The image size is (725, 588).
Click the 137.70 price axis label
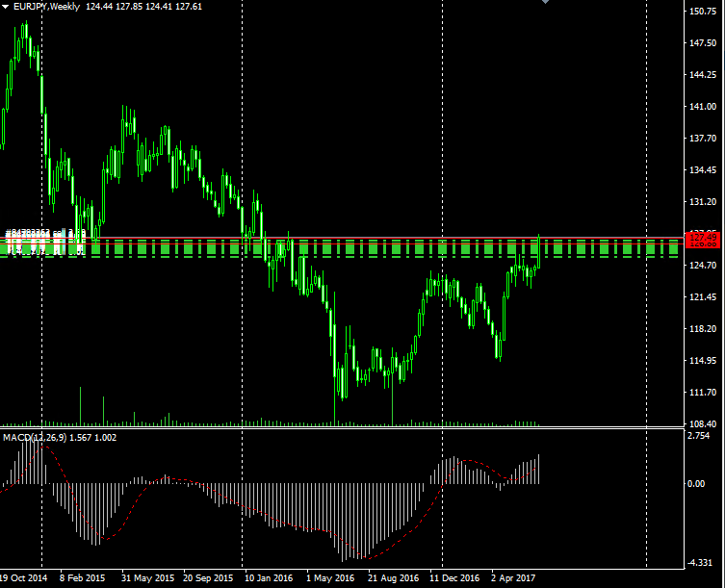coord(702,139)
